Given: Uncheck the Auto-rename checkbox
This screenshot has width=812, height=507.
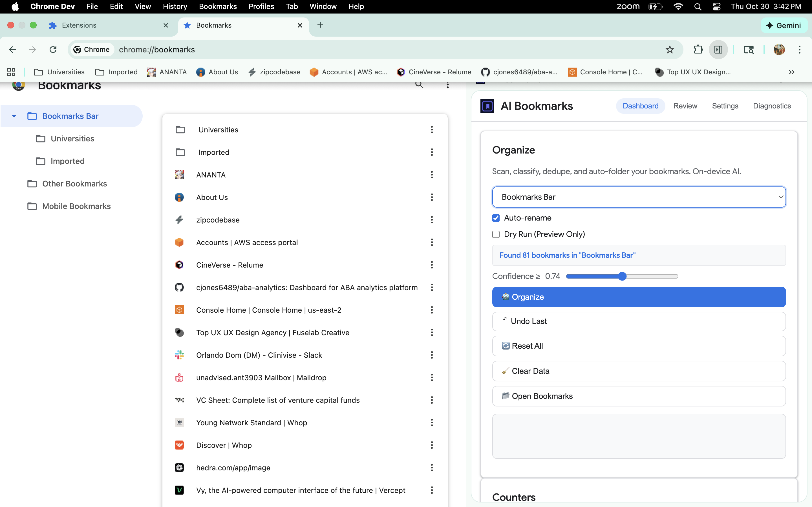Looking at the screenshot, I should (x=496, y=218).
